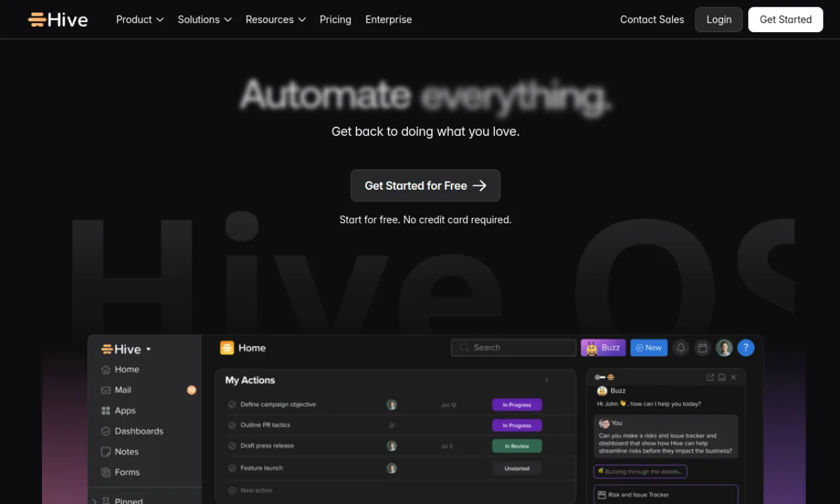Open the Pricing page

coord(335,20)
